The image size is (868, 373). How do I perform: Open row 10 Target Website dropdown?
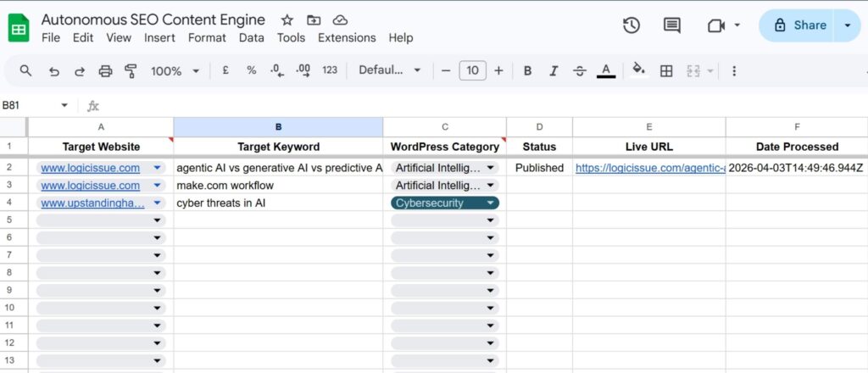[157, 308]
